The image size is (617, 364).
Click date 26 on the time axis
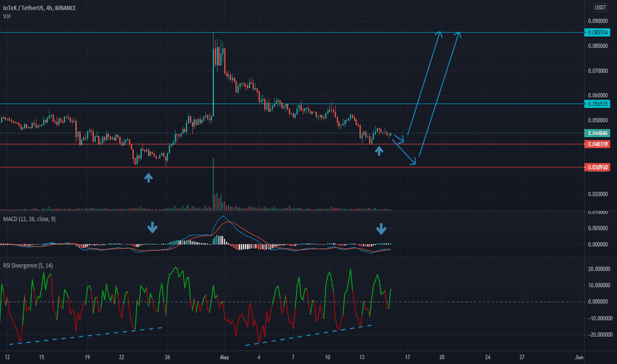(167, 357)
